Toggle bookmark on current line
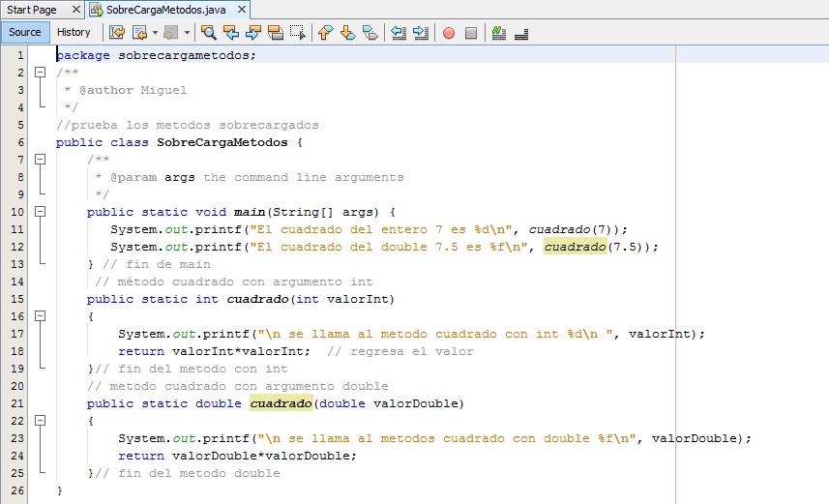Viewport: 829px width, 504px height. (x=370, y=32)
